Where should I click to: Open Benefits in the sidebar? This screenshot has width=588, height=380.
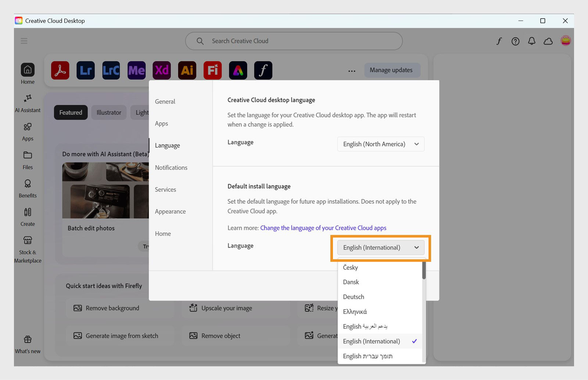point(28,189)
